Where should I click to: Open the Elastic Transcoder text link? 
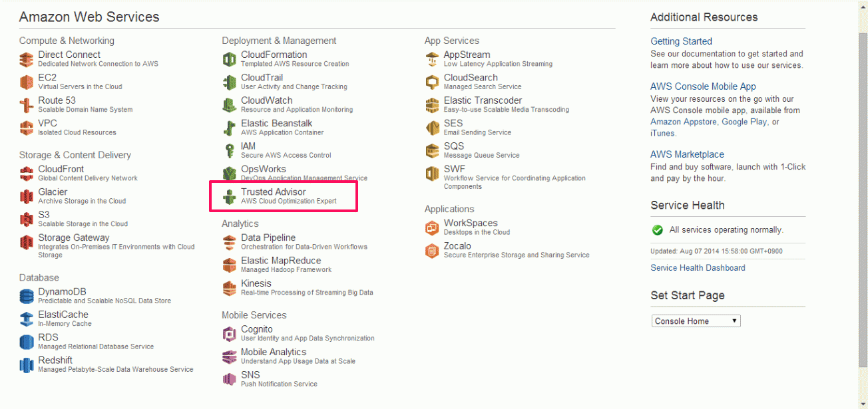[483, 100]
